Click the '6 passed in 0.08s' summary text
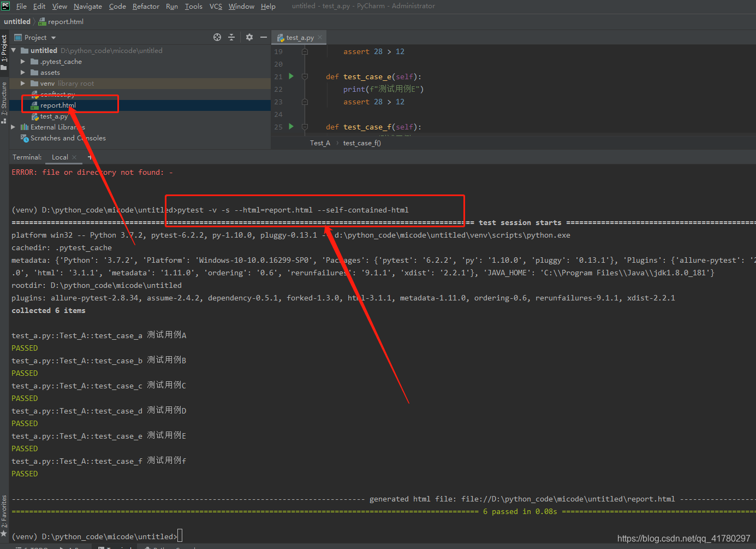Image resolution: width=756 pixels, height=549 pixels. [x=520, y=511]
